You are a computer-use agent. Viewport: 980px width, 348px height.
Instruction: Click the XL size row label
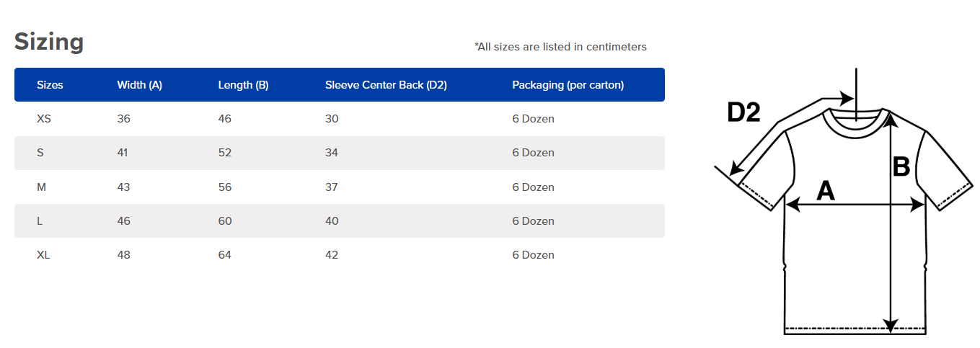(43, 255)
